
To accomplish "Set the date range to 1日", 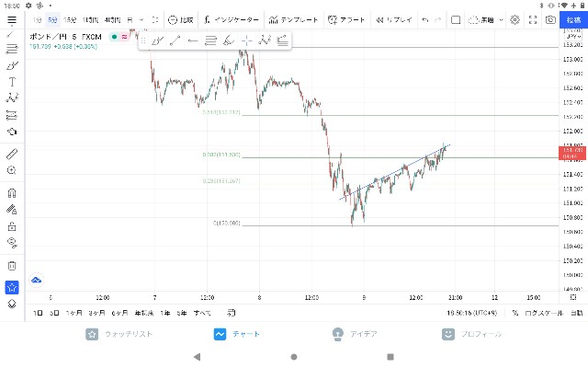I will click(x=38, y=313).
